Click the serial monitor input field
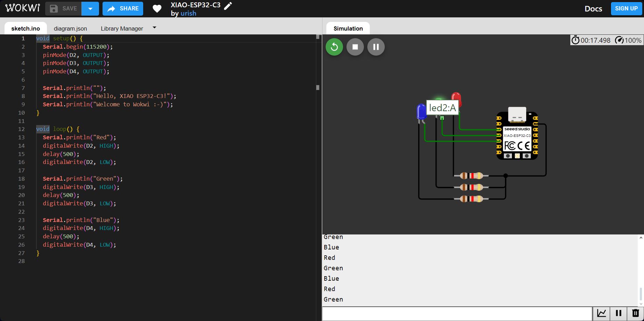 pos(457,314)
